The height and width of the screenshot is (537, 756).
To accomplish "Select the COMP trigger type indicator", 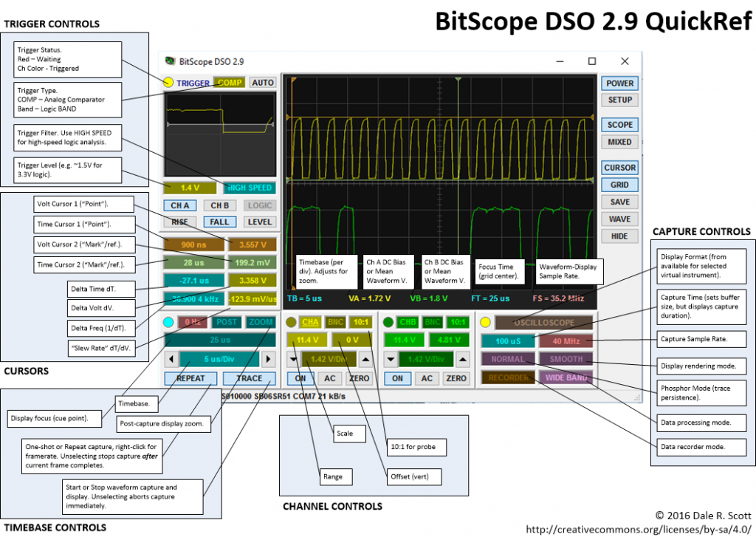I will 229,83.
